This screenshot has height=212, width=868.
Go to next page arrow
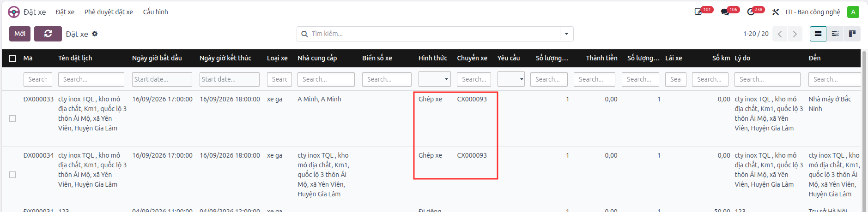pos(795,34)
